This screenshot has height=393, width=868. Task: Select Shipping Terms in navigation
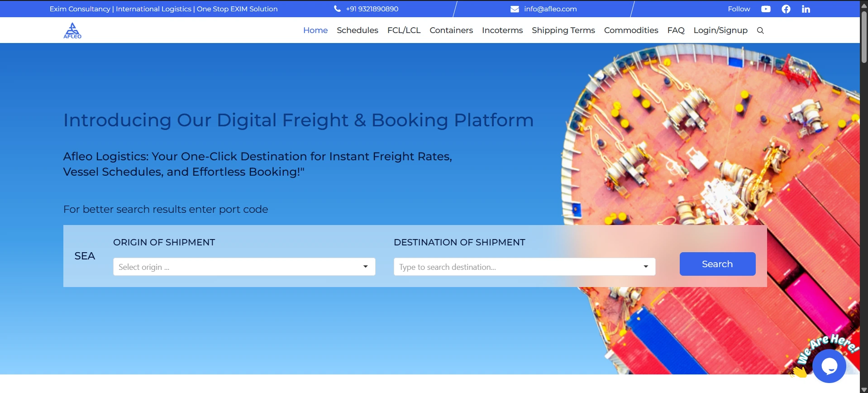pos(563,30)
